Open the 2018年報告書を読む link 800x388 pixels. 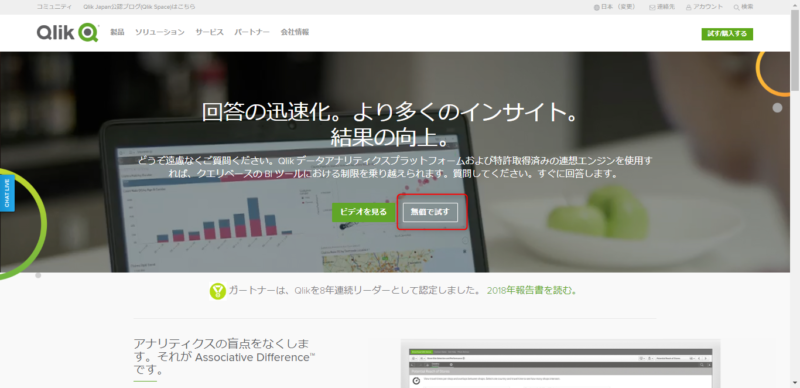[531, 291]
